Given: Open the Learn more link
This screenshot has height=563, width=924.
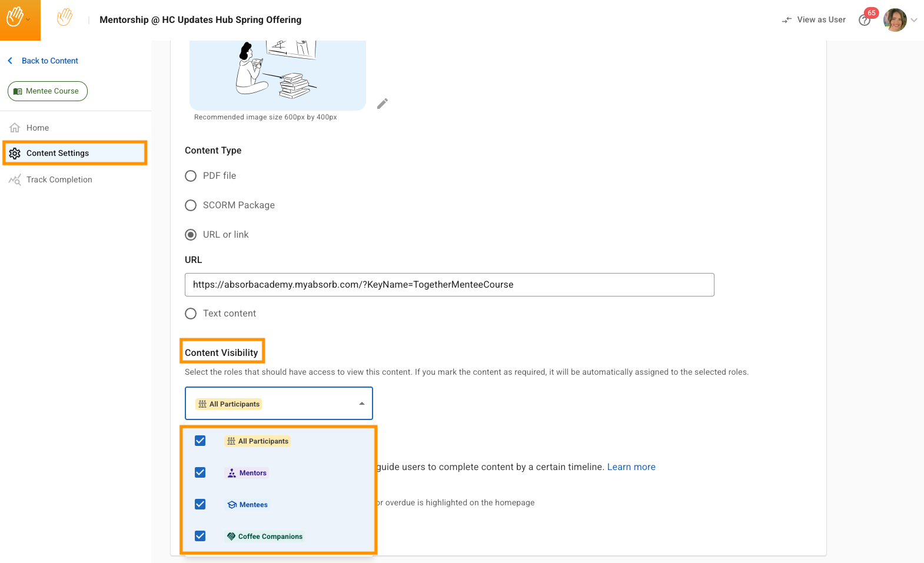Looking at the screenshot, I should pyautogui.click(x=631, y=467).
